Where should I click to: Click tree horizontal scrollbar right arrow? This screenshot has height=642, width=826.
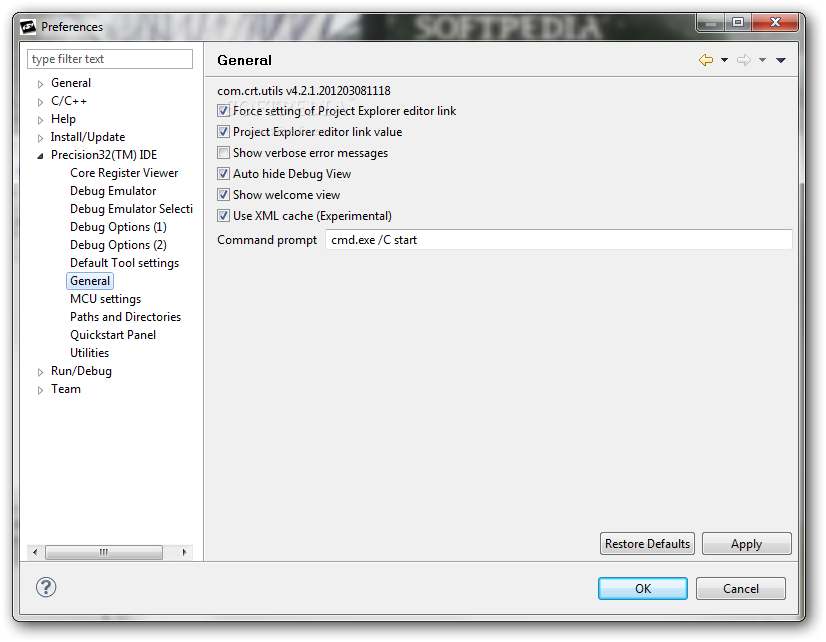click(184, 552)
